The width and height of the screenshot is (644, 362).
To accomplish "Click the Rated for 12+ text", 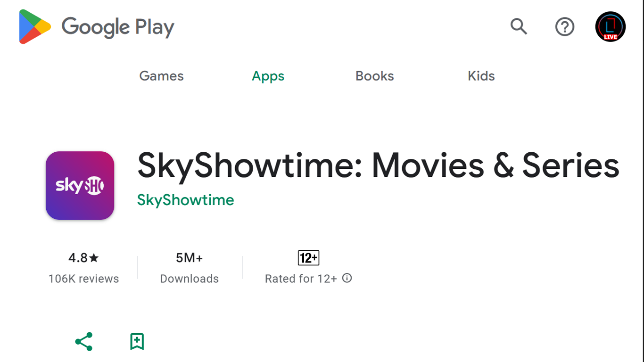I will pyautogui.click(x=301, y=279).
